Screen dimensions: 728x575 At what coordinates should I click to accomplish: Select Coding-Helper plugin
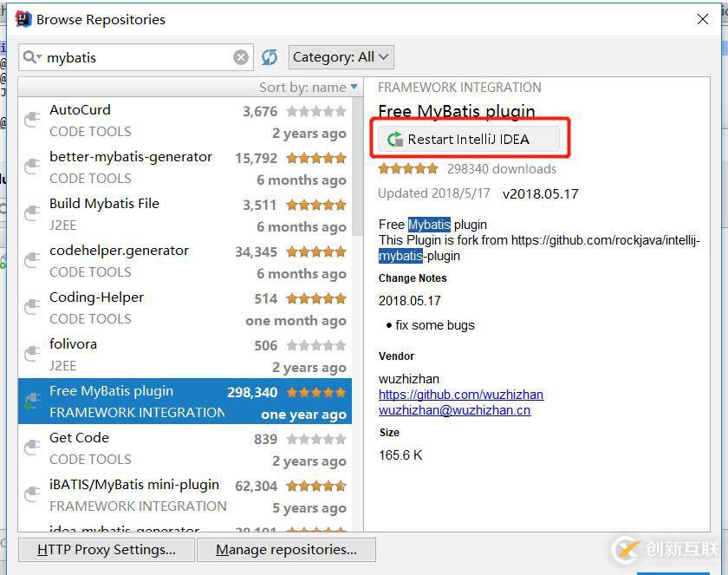click(185, 309)
